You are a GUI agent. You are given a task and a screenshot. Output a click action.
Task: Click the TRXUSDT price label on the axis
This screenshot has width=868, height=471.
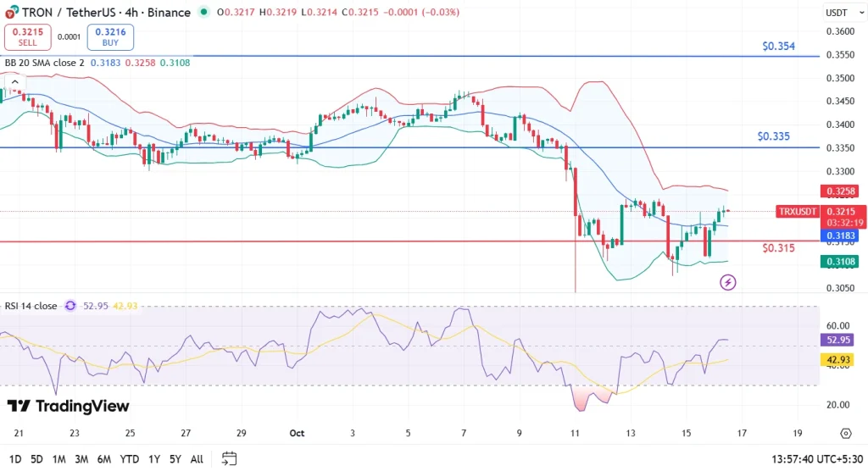[x=797, y=212]
